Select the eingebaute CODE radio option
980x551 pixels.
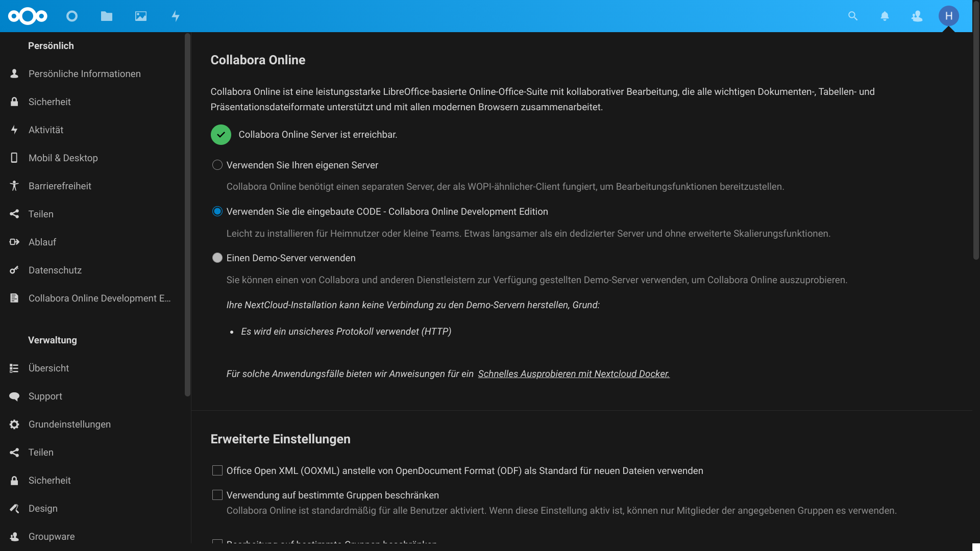(217, 211)
